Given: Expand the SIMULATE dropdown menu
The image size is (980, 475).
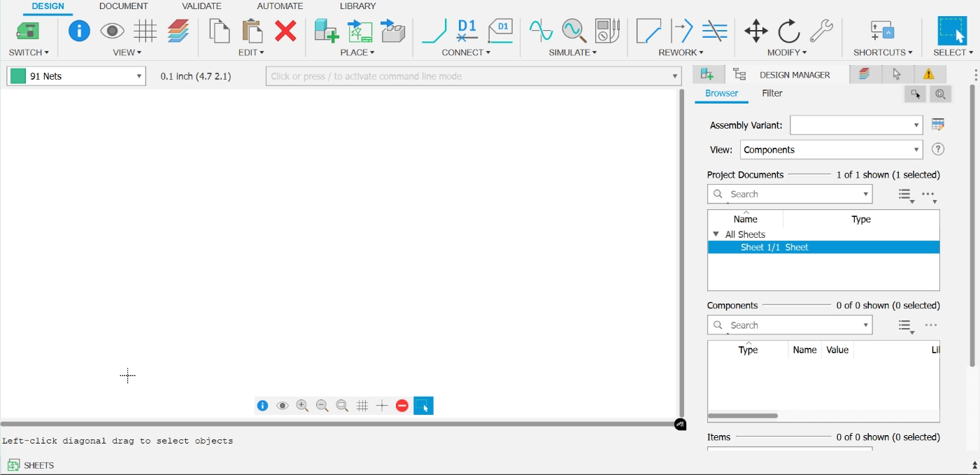Looking at the screenshot, I should point(573,52).
